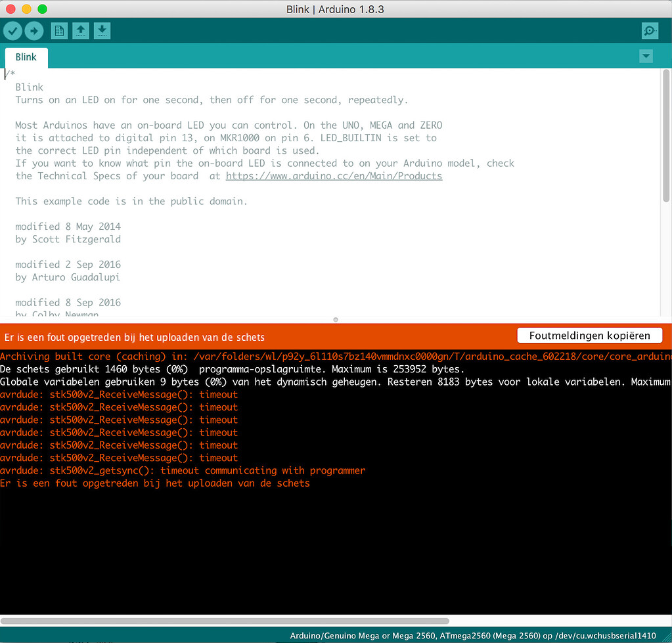Click the 'by Arturo Guadalupi' line
The image size is (672, 643).
click(68, 278)
